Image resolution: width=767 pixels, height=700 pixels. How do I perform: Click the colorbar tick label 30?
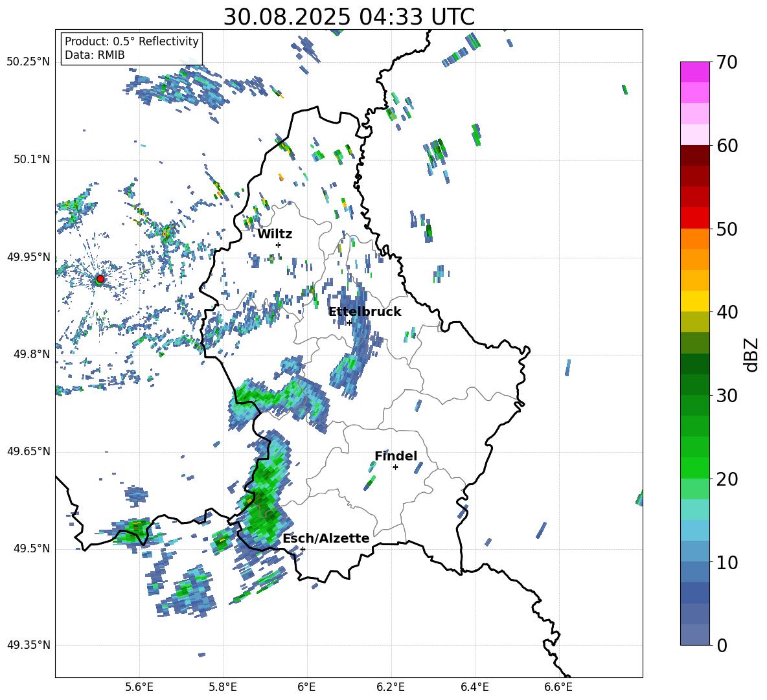click(727, 396)
